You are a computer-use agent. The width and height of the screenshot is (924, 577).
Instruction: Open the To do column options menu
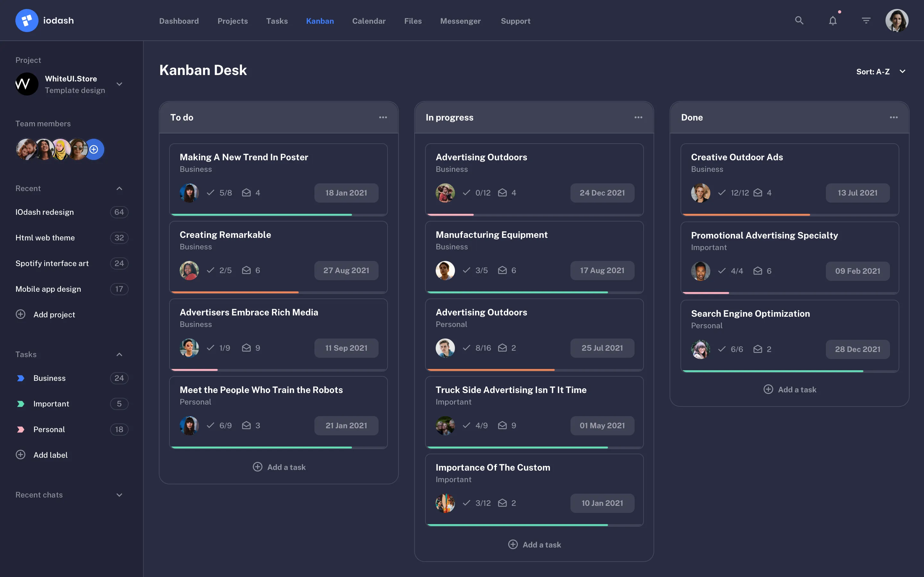(x=383, y=118)
